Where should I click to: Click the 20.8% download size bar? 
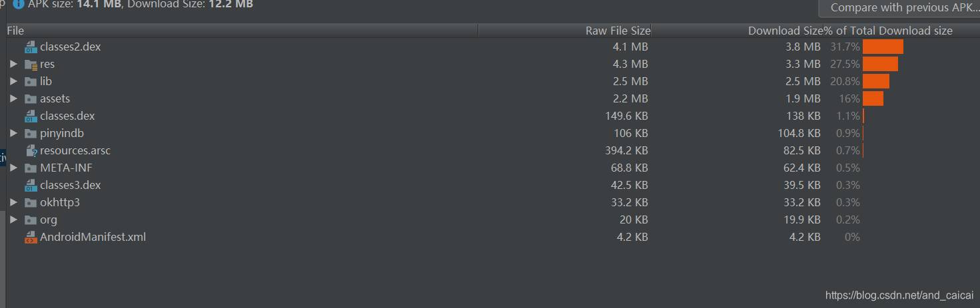coord(876,81)
